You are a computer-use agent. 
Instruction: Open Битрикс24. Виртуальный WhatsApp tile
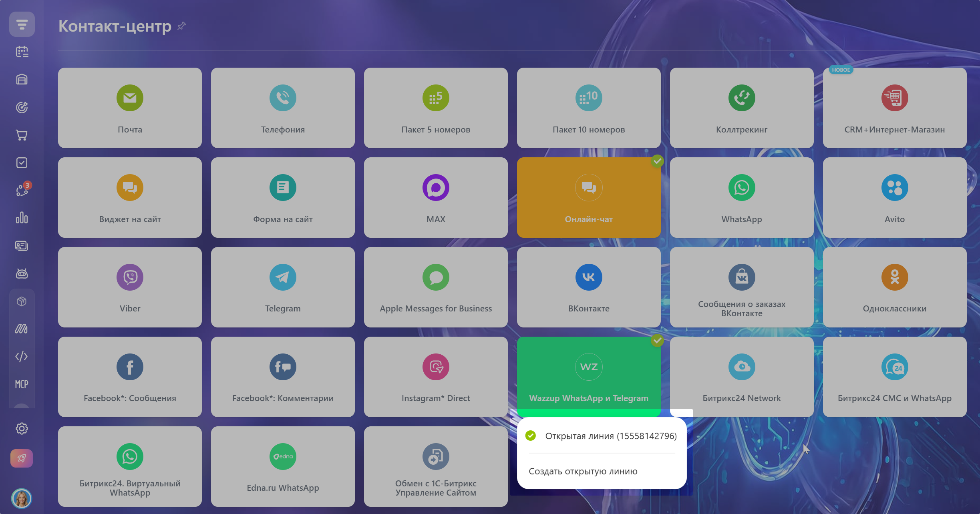[130, 466]
